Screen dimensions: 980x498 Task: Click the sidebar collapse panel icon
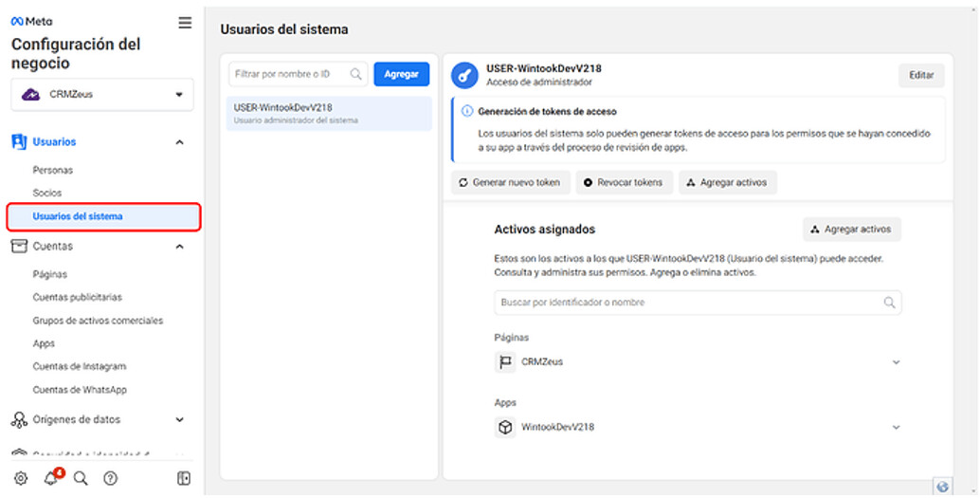click(184, 478)
